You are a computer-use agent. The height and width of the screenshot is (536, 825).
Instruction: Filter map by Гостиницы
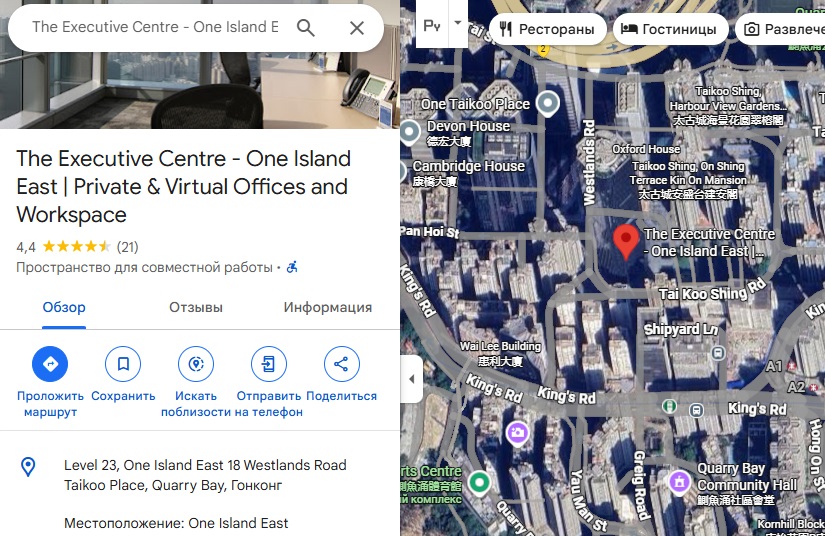click(670, 29)
